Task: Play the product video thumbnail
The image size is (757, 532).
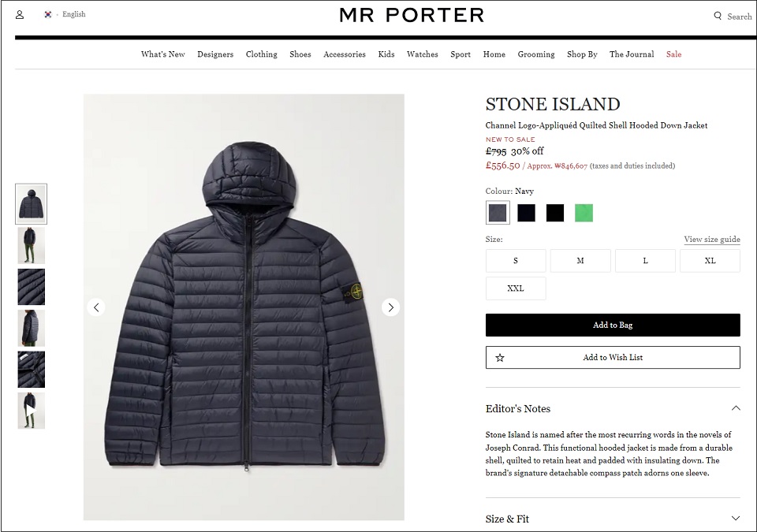Action: [x=32, y=411]
